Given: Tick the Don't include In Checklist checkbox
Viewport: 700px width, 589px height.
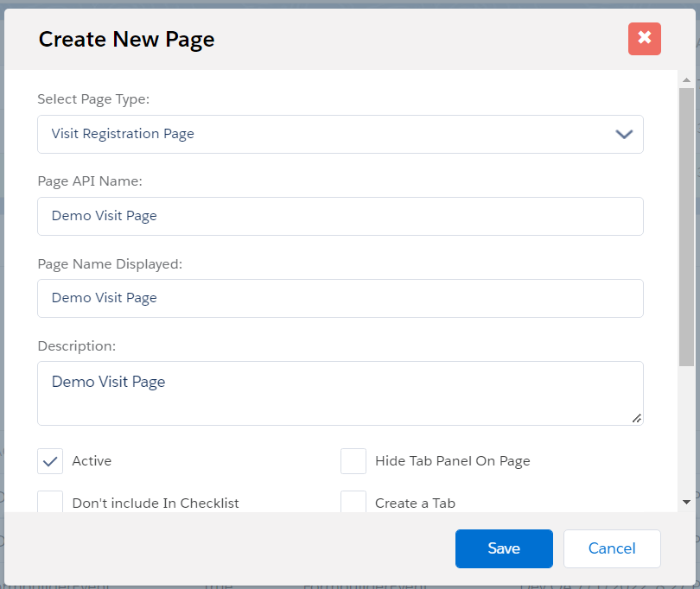Looking at the screenshot, I should coord(50,502).
